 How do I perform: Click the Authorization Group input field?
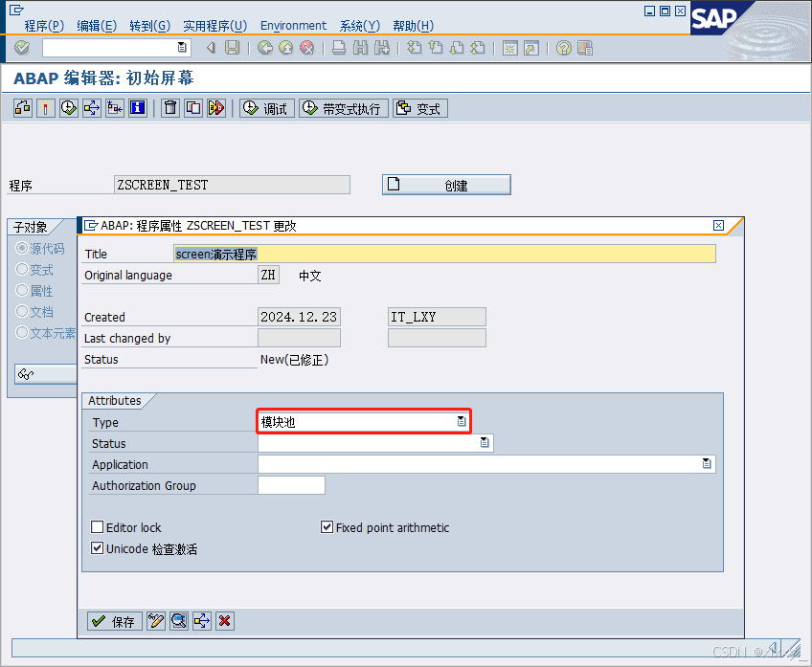coord(291,485)
